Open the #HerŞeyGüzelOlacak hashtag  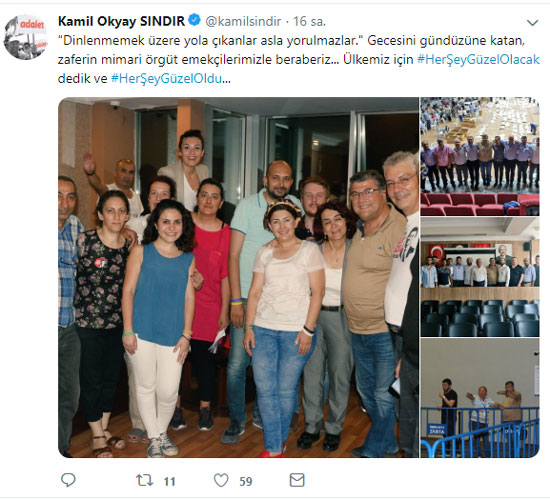(x=478, y=59)
